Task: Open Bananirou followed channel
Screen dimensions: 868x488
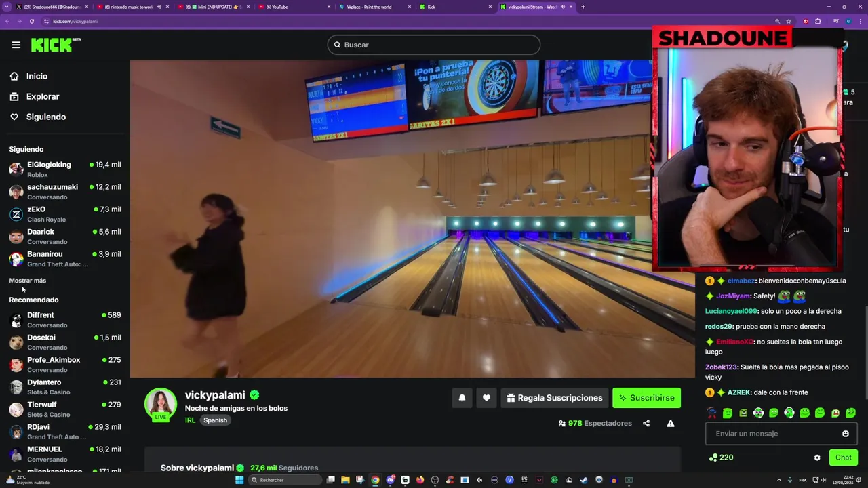Action: (x=65, y=259)
